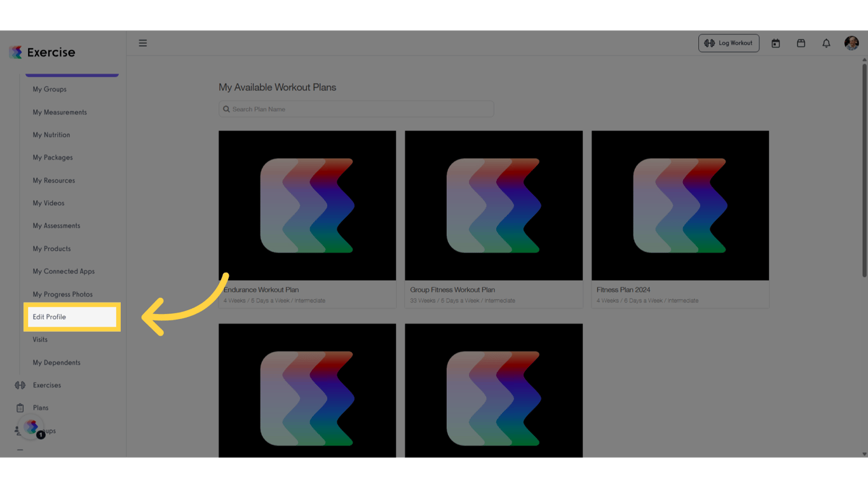
Task: Open My Groups in the sidebar
Action: pos(50,90)
